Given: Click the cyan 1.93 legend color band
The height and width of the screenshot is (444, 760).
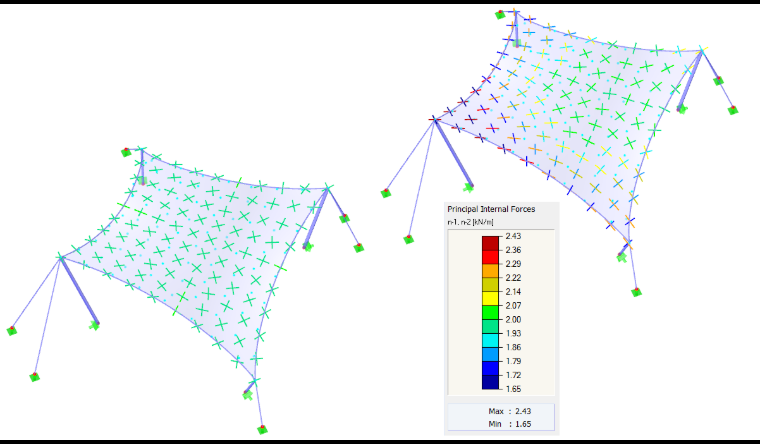Looking at the screenshot, I should [490, 340].
